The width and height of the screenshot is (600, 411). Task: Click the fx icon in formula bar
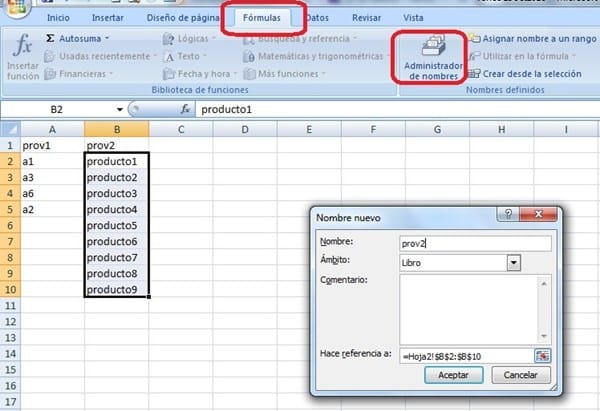coord(185,109)
